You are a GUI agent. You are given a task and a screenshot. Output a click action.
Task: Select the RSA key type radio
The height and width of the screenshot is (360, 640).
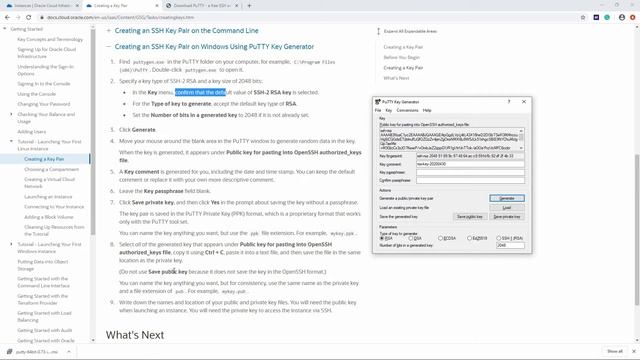coord(382,238)
